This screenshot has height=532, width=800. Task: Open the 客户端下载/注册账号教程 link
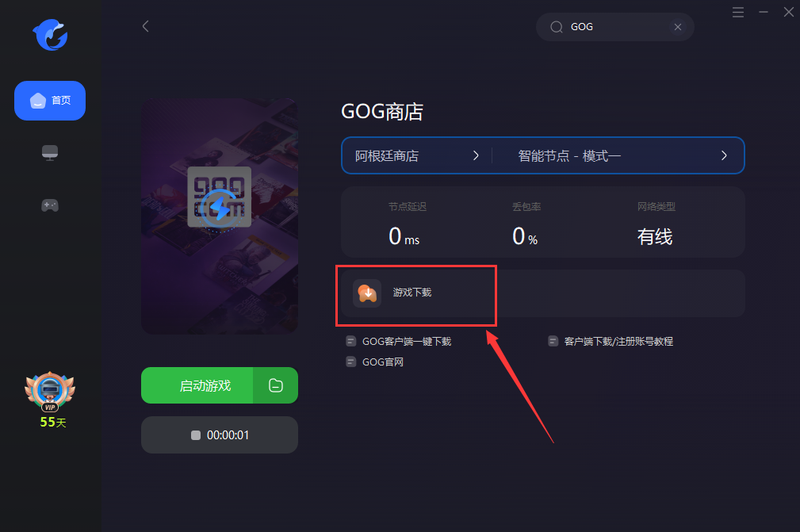(x=611, y=341)
